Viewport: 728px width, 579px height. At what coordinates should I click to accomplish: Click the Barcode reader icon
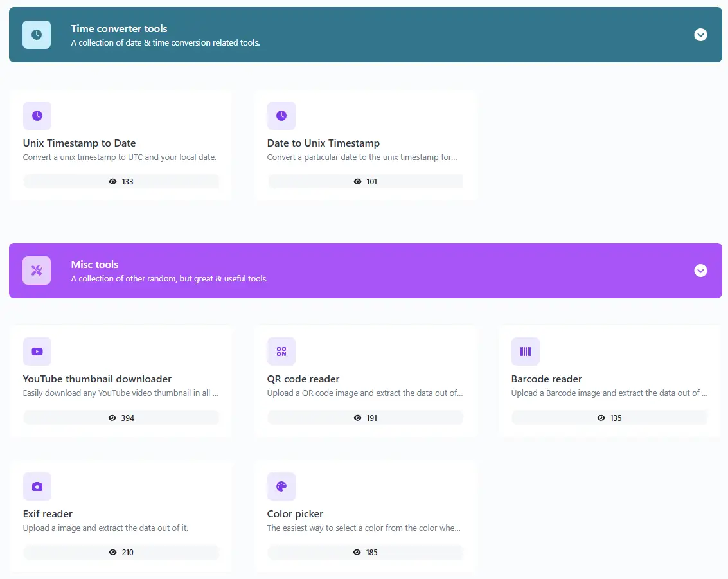pos(526,352)
